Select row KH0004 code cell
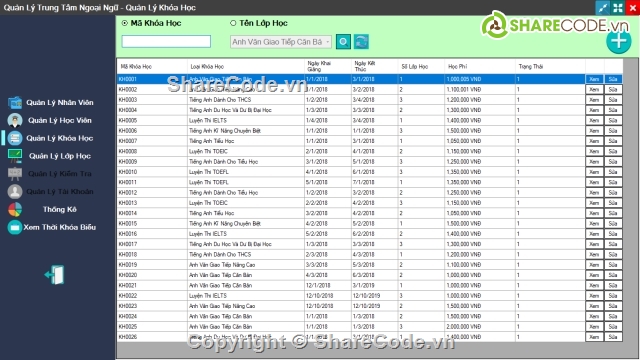 (152, 110)
